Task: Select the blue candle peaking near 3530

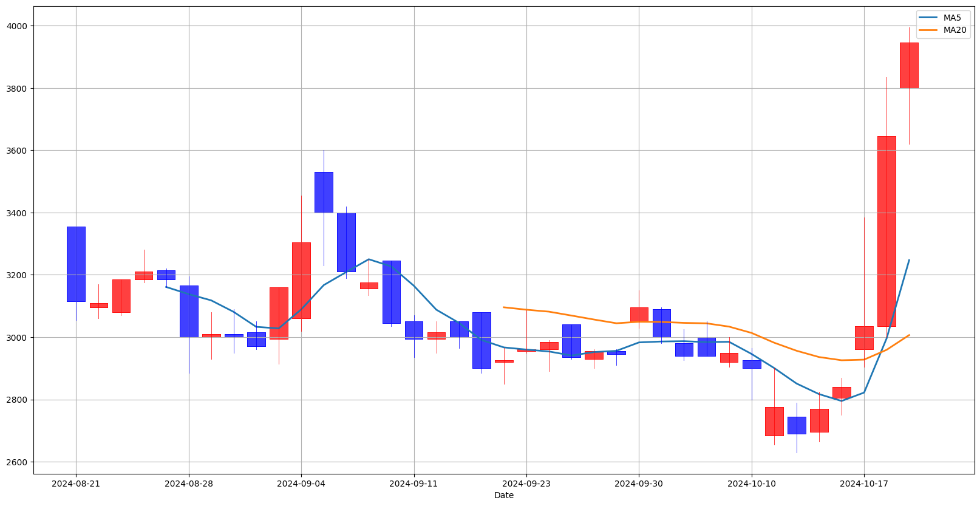Action: coord(324,192)
